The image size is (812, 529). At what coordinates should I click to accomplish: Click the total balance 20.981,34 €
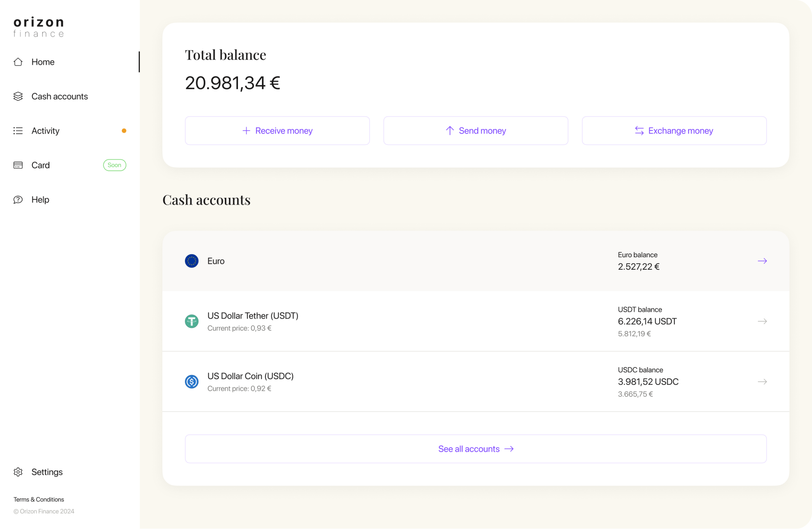(233, 83)
